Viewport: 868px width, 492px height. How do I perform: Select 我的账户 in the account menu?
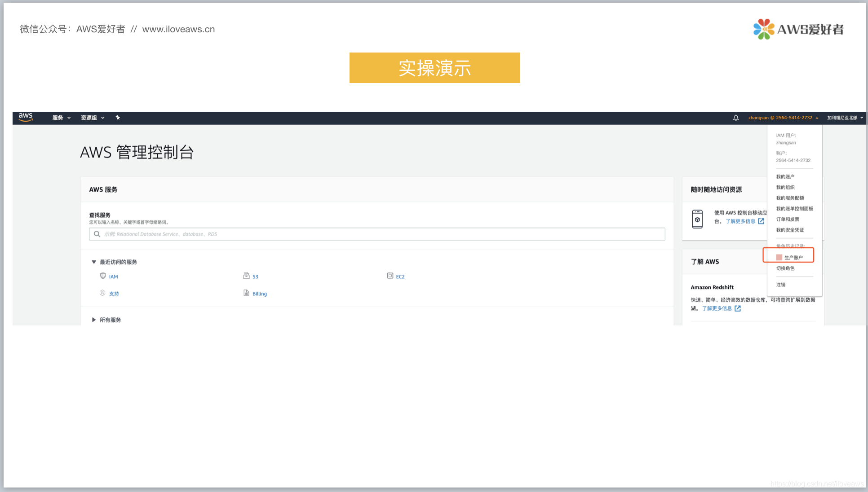785,177
